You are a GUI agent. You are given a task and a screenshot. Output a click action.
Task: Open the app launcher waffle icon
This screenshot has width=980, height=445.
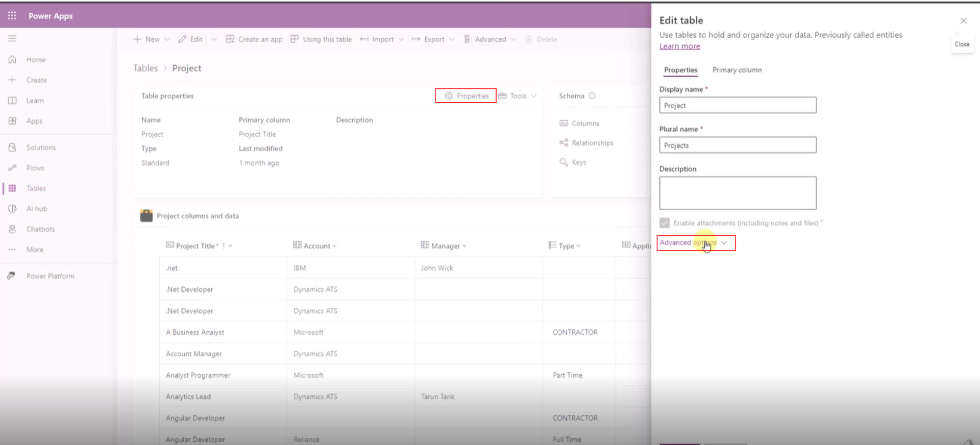pos(12,15)
